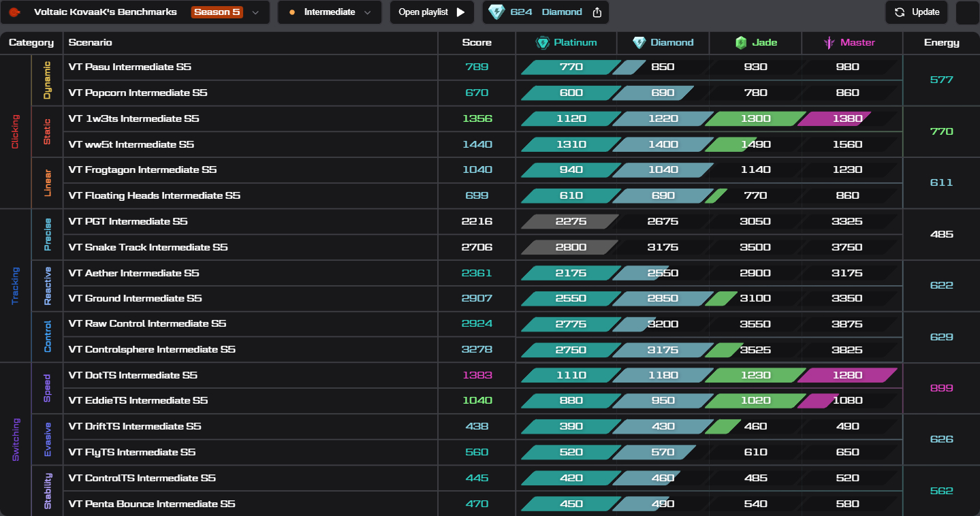Click the Precise energy value 485
Image resolution: width=980 pixels, height=516 pixels.
click(942, 234)
